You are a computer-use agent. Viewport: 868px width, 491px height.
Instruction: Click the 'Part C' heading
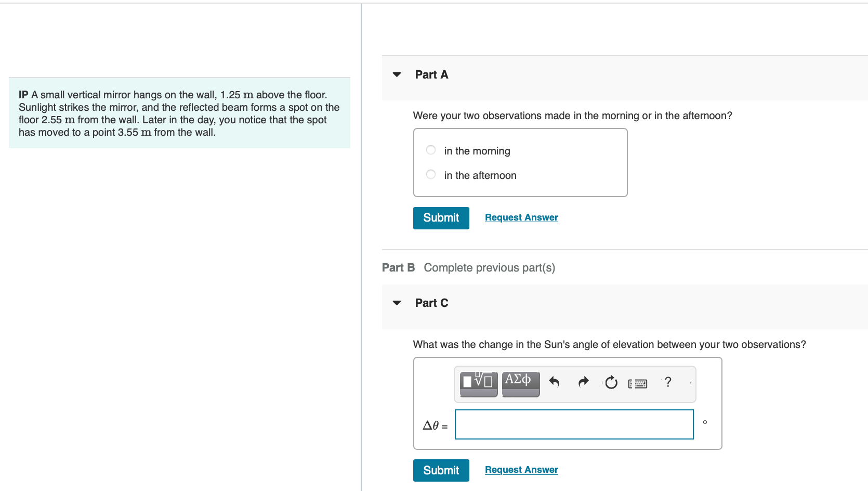coord(431,303)
